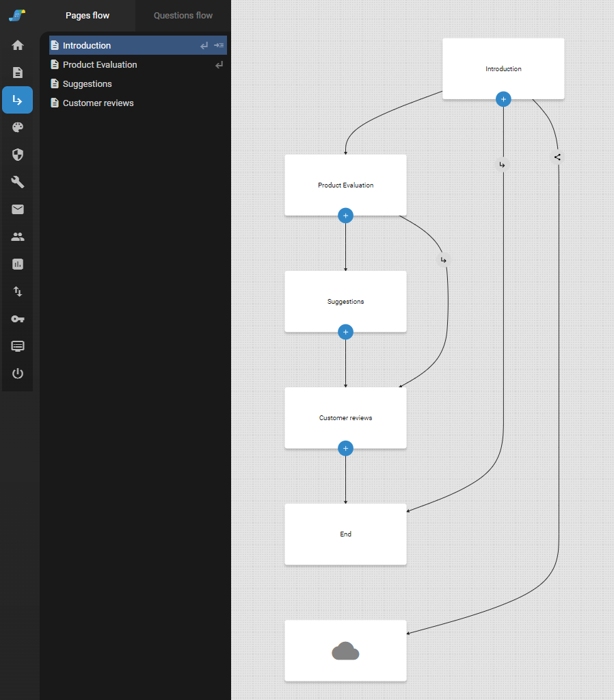The image size is (614, 700).
Task: Click the plus button under Introduction node
Action: coord(503,99)
